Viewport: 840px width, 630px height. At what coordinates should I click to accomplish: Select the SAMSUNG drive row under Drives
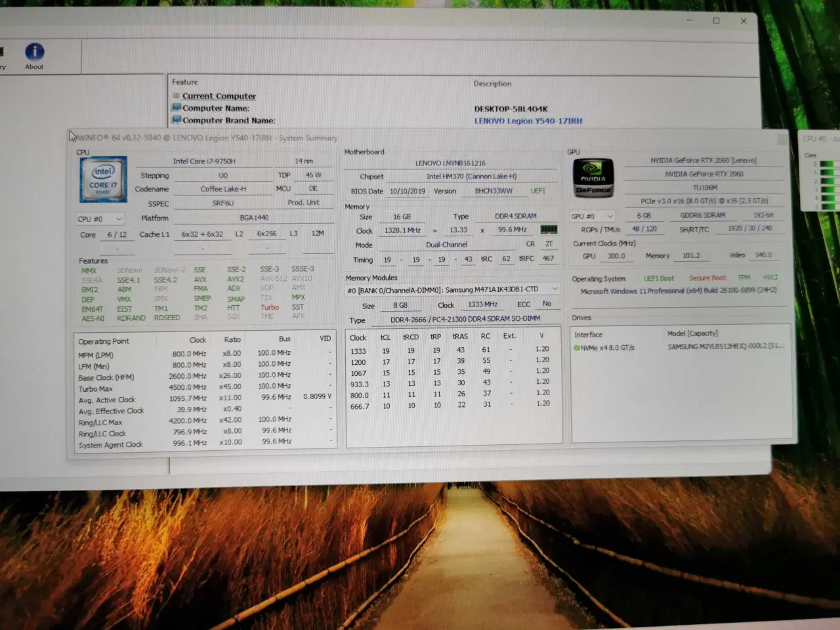[726, 347]
